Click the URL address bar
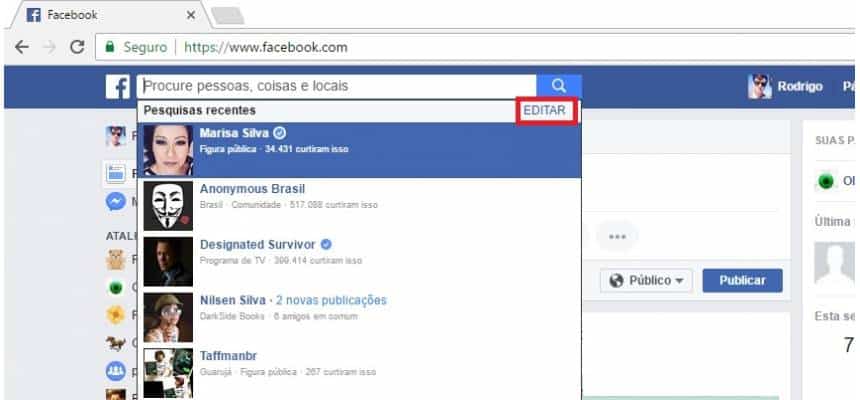This screenshot has height=400, width=860. [474, 48]
